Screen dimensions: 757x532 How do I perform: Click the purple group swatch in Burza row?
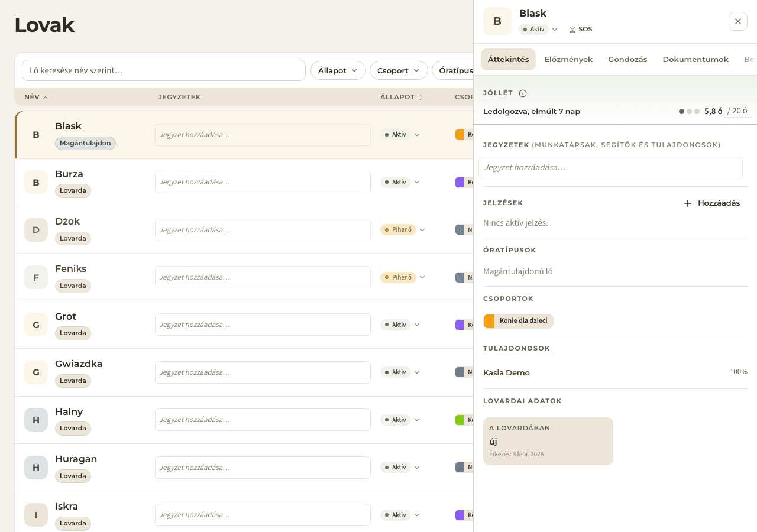point(460,182)
